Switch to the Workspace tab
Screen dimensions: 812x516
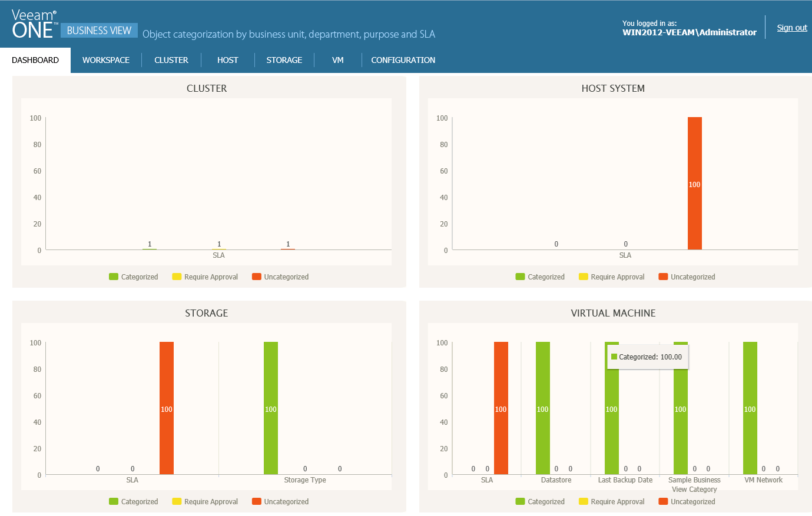coord(106,60)
